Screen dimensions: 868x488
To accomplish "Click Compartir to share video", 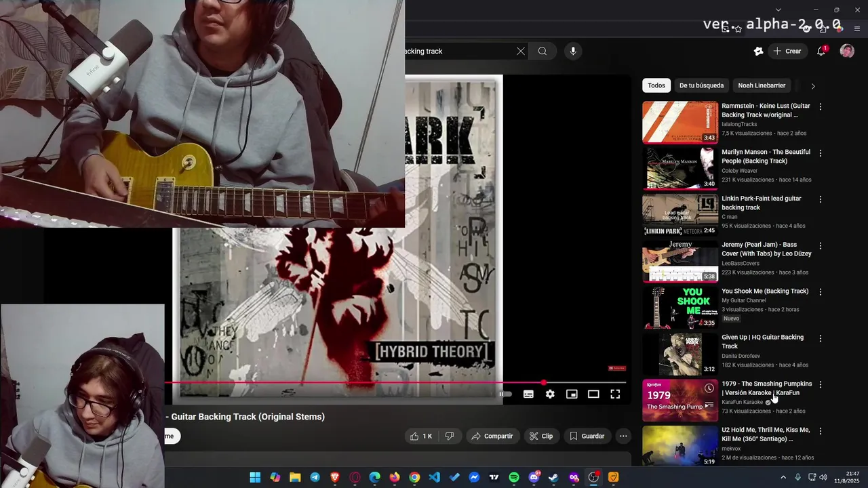I will pyautogui.click(x=492, y=436).
